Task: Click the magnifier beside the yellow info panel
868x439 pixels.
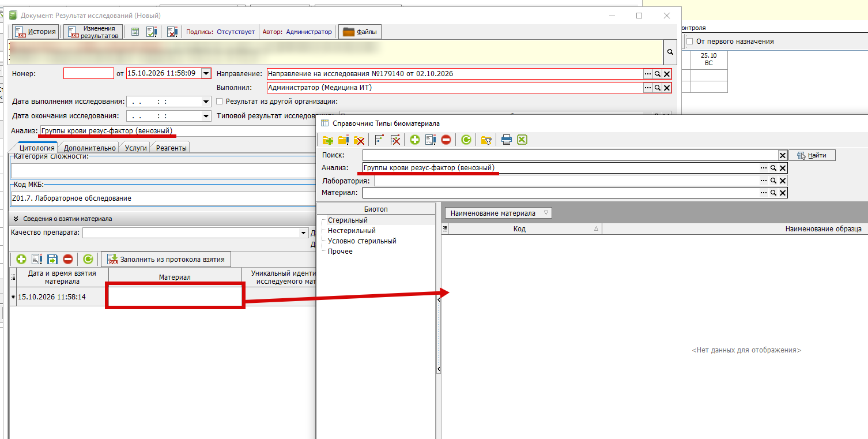Action: click(670, 51)
